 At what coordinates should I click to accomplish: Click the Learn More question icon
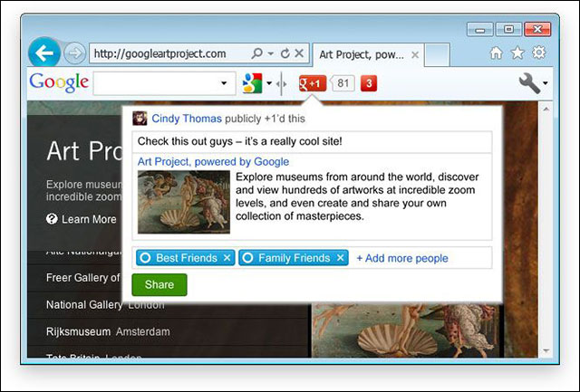click(52, 219)
